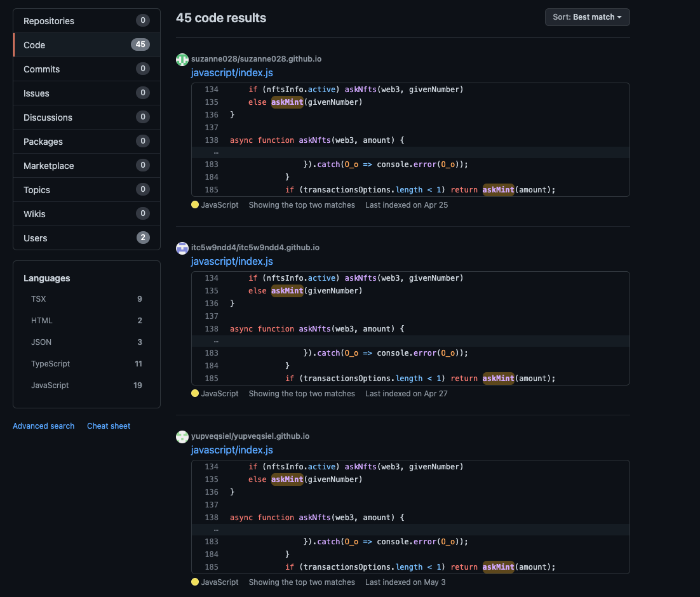Click highlighted askMint on line 135 of yupveqsiel snippet
This screenshot has width=700, height=597.
(287, 479)
